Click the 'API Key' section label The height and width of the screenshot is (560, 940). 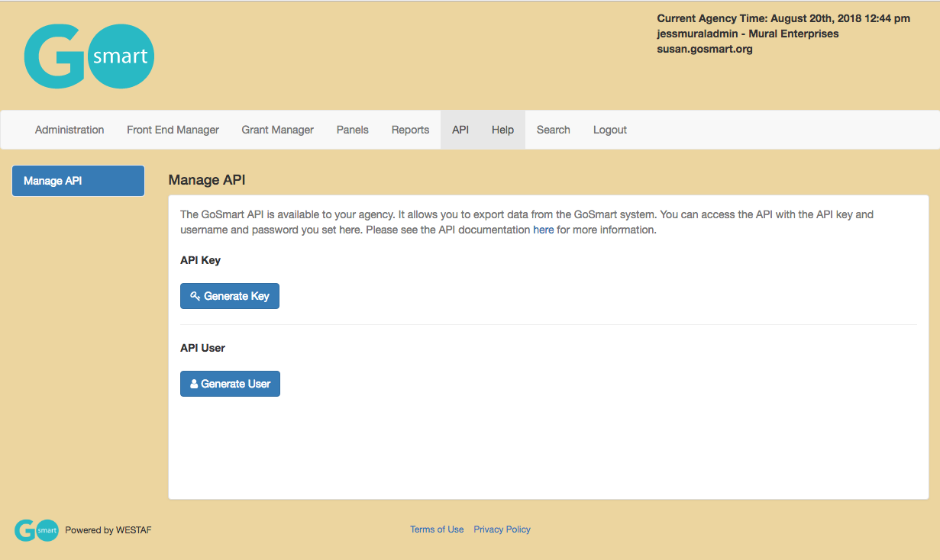[201, 260]
